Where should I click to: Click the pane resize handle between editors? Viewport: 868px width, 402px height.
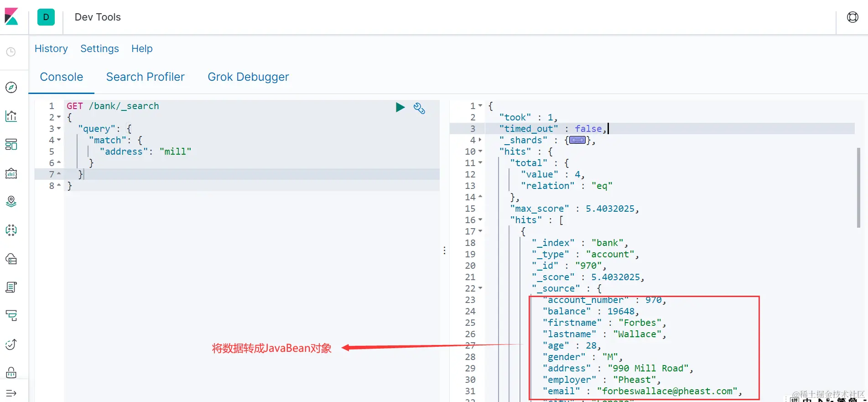(x=444, y=251)
